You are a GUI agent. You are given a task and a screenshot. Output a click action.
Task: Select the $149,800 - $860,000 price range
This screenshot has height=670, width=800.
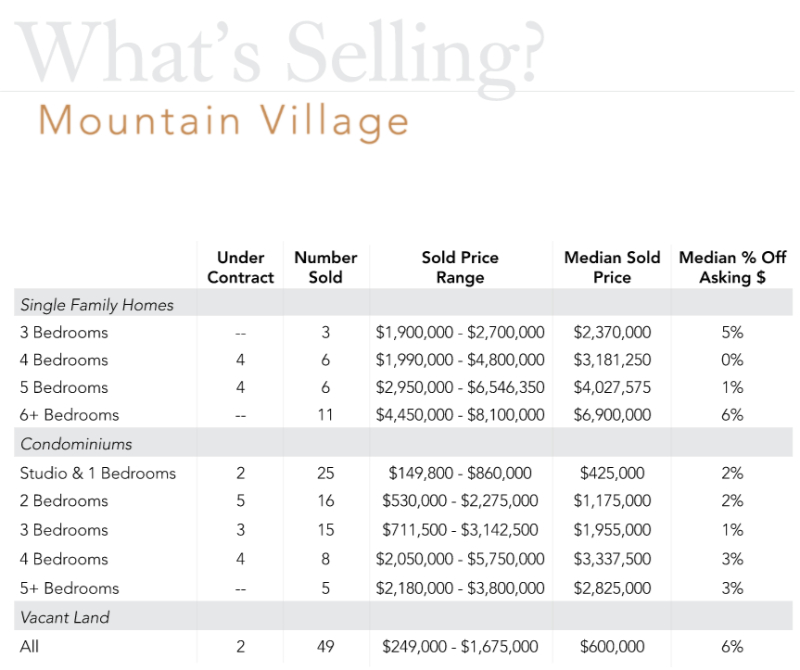[x=460, y=473]
